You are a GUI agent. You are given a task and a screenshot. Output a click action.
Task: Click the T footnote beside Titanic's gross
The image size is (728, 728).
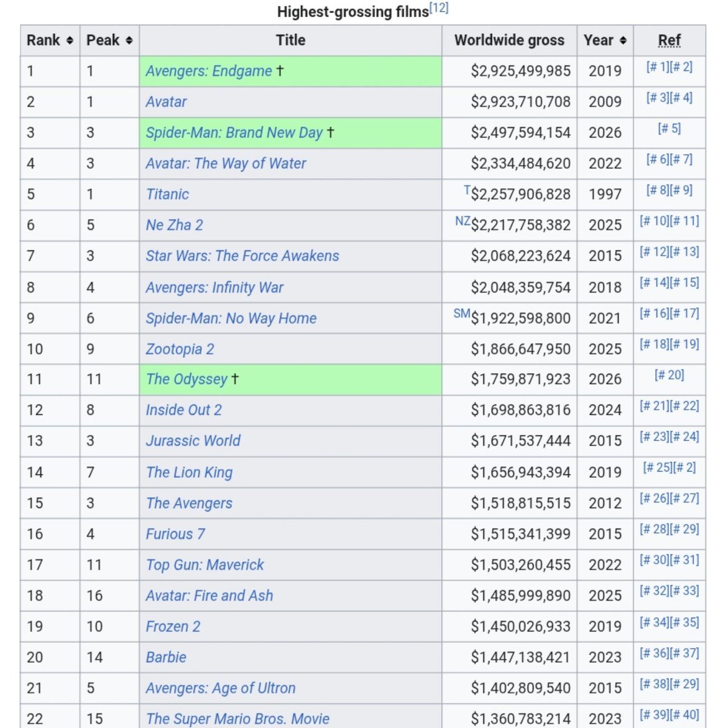click(x=467, y=190)
